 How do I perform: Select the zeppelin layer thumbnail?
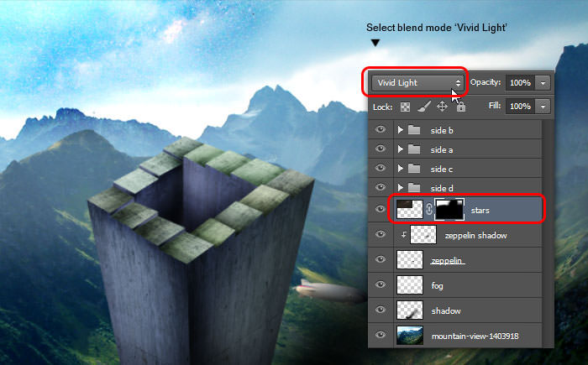coord(410,260)
